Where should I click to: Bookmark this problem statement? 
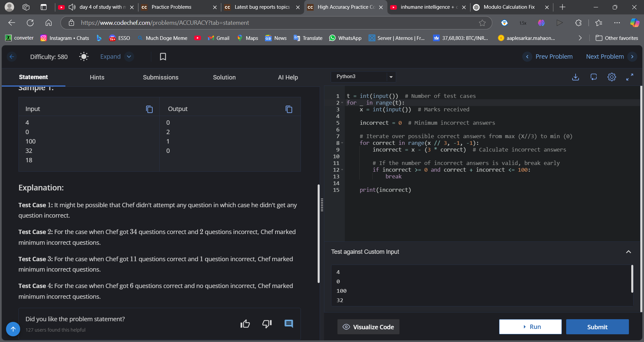pos(163,56)
